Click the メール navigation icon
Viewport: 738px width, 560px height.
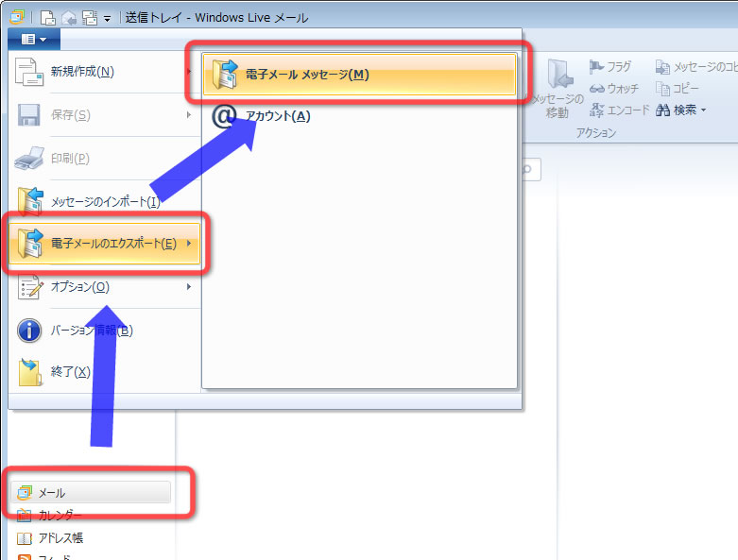click(x=24, y=493)
